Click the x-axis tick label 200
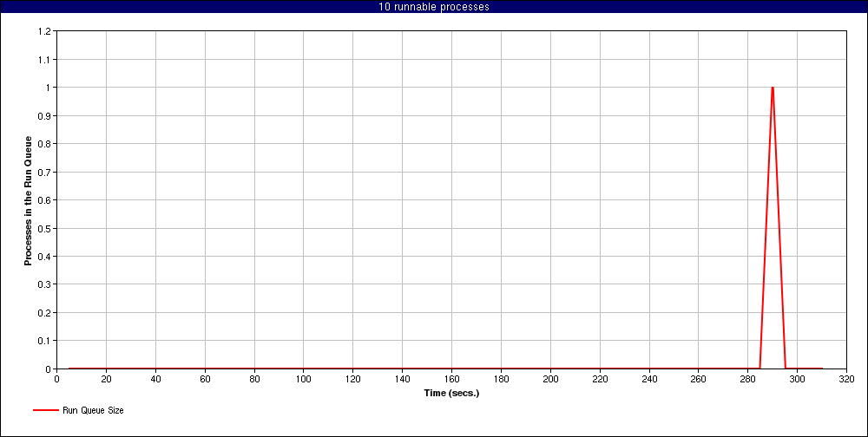Image resolution: width=868 pixels, height=437 pixels. [550, 379]
